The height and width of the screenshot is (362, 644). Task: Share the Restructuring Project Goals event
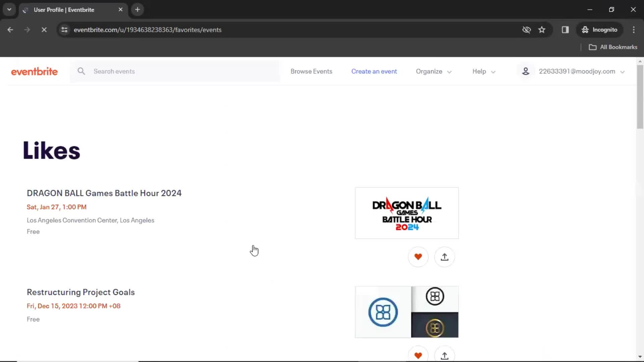point(444,355)
